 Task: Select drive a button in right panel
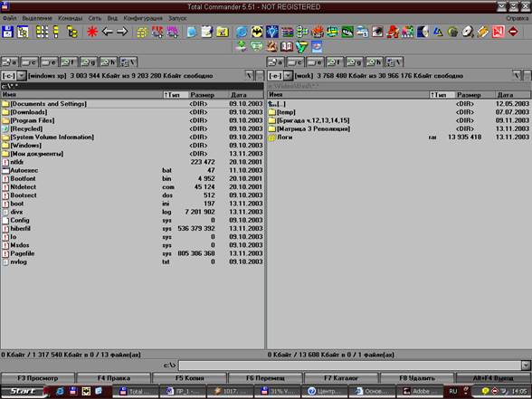275,62
